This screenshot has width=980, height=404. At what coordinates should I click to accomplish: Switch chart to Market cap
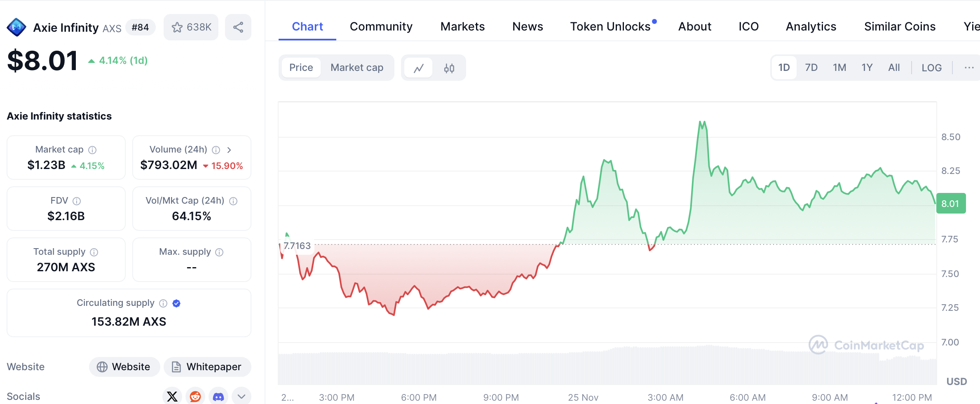click(357, 68)
